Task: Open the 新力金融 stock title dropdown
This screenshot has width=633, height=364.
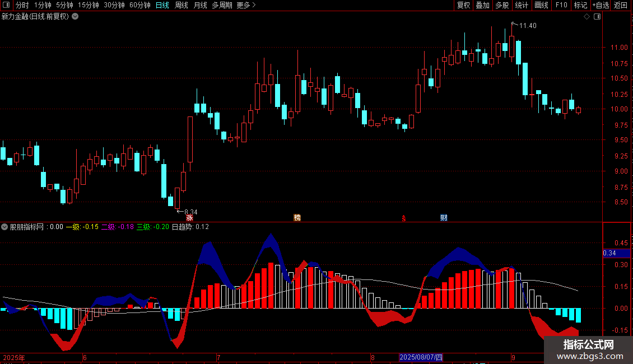Action: point(75,17)
